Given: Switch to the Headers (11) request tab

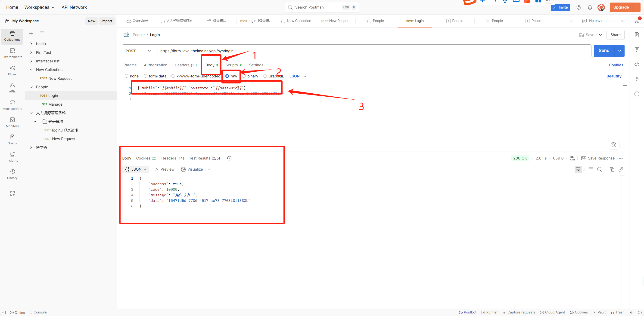Looking at the screenshot, I should 186,65.
